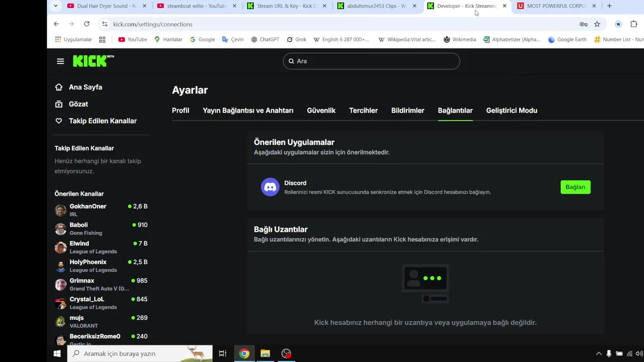Open Alphabetizer bookmark
This screenshot has width=644, height=362.
(x=512, y=39)
